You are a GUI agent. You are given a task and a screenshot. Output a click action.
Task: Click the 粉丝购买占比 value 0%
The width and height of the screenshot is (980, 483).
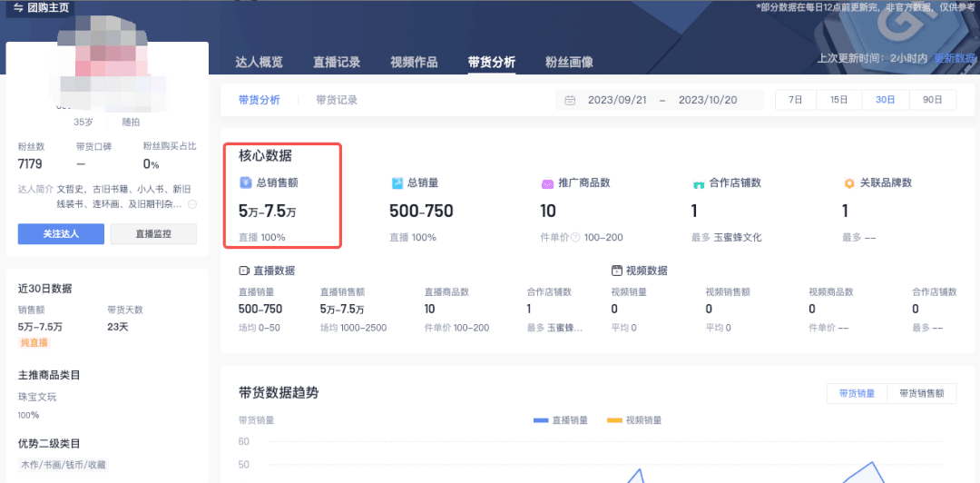coord(152,164)
